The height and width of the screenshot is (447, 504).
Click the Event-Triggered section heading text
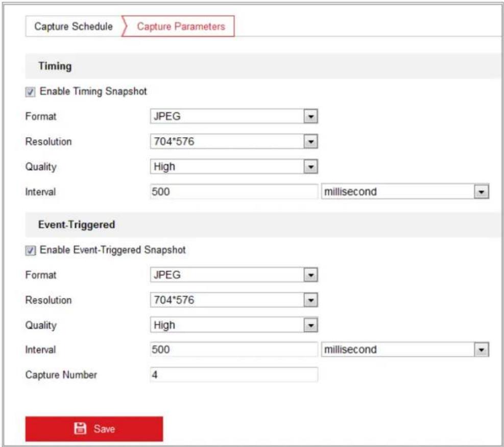[x=77, y=225]
